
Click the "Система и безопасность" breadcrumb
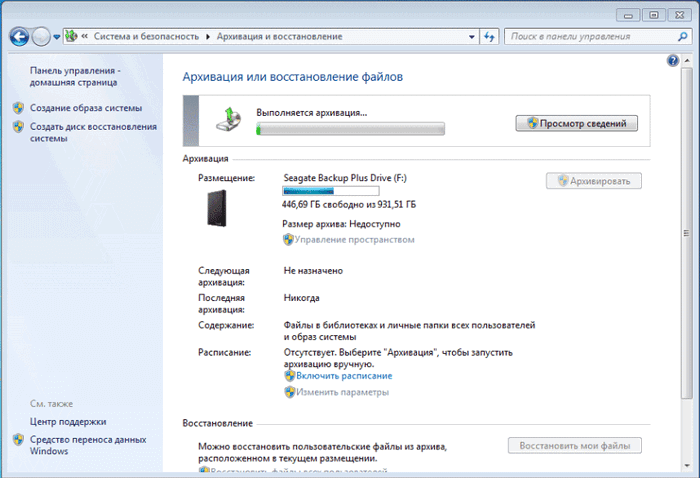[x=146, y=37]
